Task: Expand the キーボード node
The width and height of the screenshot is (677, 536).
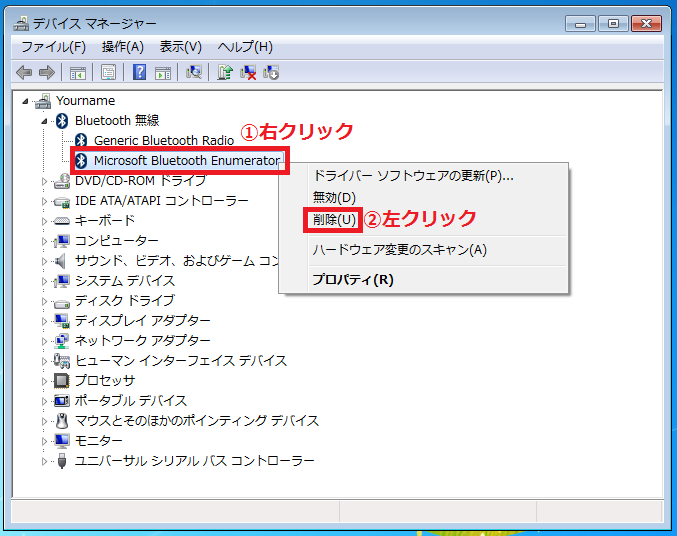Action: 44,221
